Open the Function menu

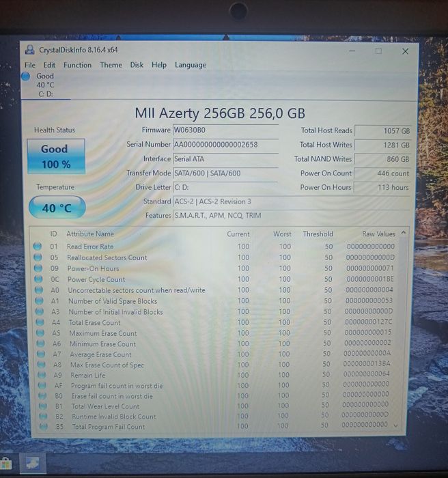(77, 66)
